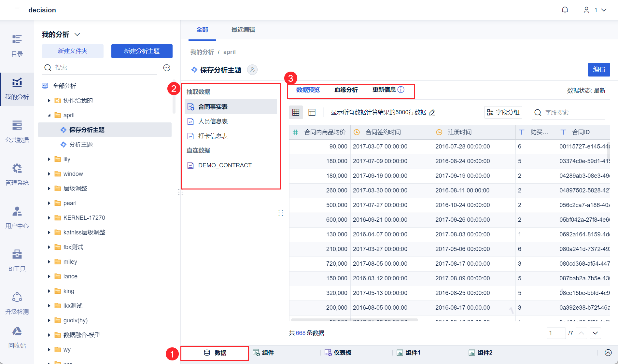
Task: Select the 人员信息表 table
Action: click(231, 121)
